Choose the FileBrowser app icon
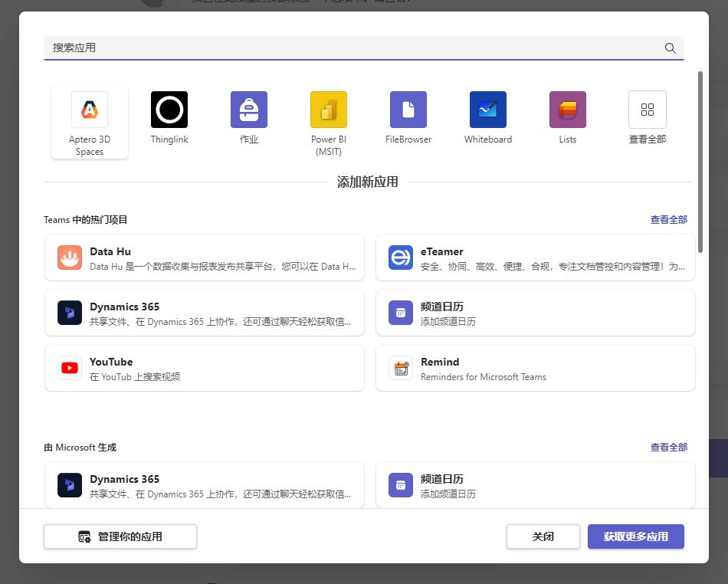728x584 pixels. [408, 110]
